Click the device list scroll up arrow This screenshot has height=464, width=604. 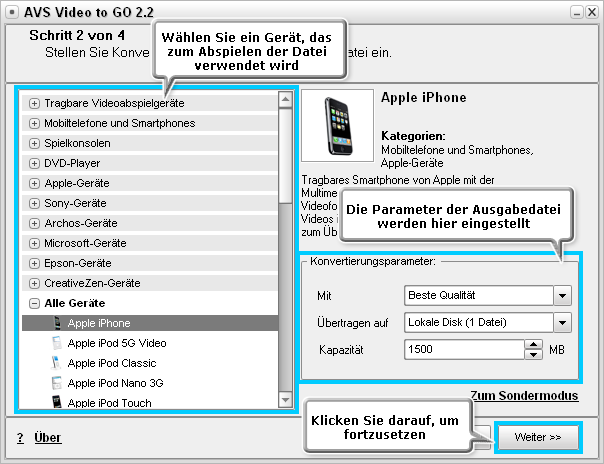point(285,100)
